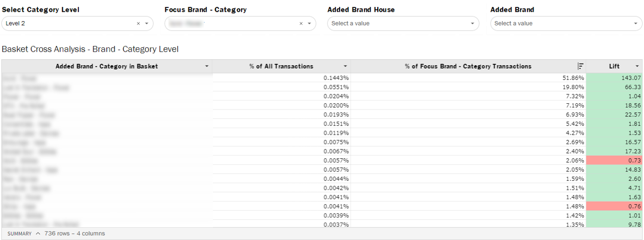Click the Lift column header
Viewport: 644px width, 240px height.
pyautogui.click(x=614, y=66)
